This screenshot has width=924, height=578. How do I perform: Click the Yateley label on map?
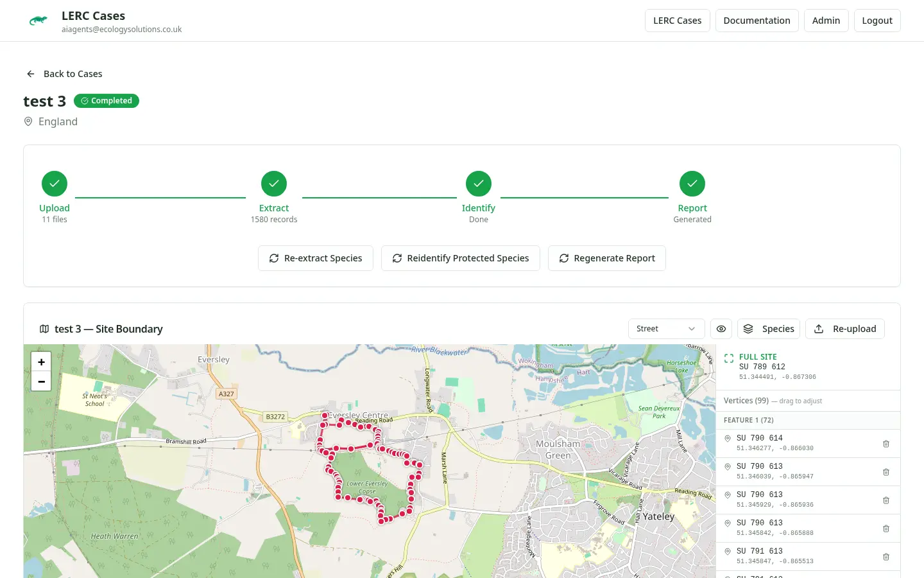(x=659, y=516)
